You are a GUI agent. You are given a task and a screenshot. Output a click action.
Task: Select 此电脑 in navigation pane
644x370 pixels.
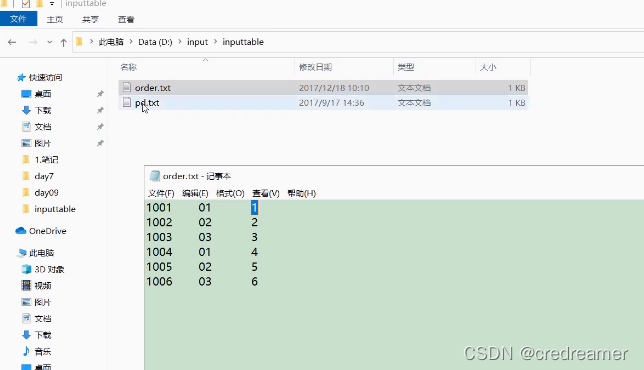coord(41,253)
